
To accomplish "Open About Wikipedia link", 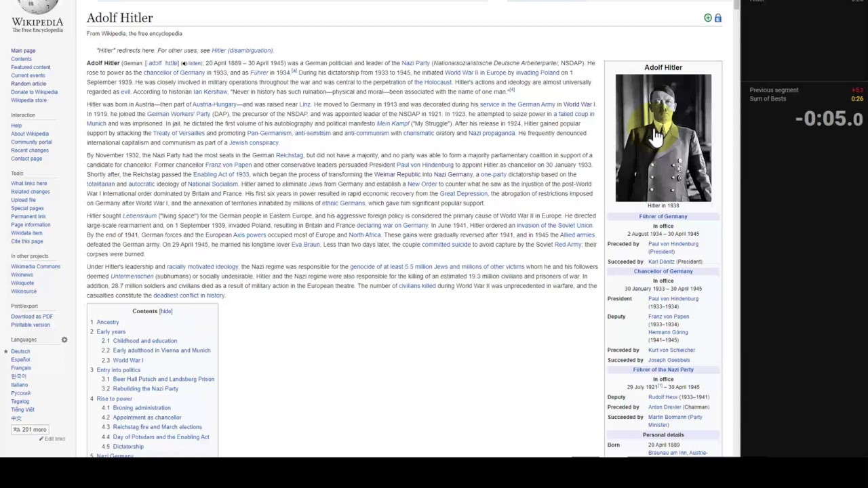I will 30,134.
